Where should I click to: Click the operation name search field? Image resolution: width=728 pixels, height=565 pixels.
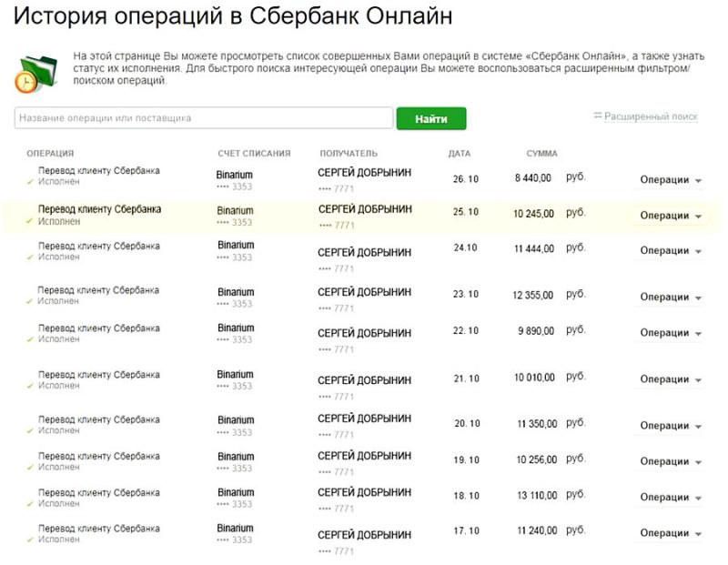[204, 118]
